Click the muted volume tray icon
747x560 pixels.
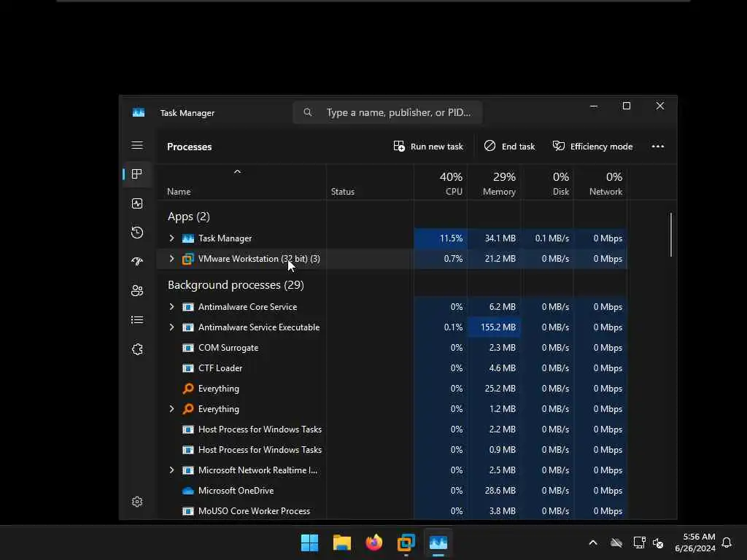click(658, 542)
